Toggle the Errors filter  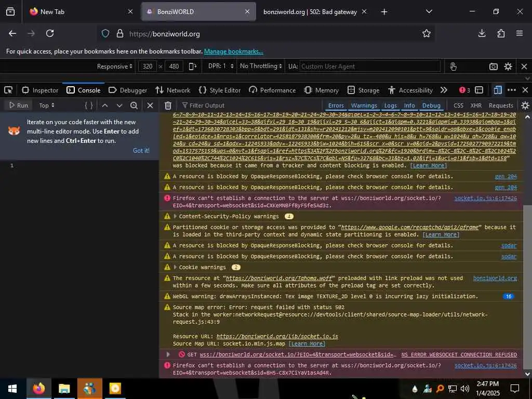[x=336, y=105]
